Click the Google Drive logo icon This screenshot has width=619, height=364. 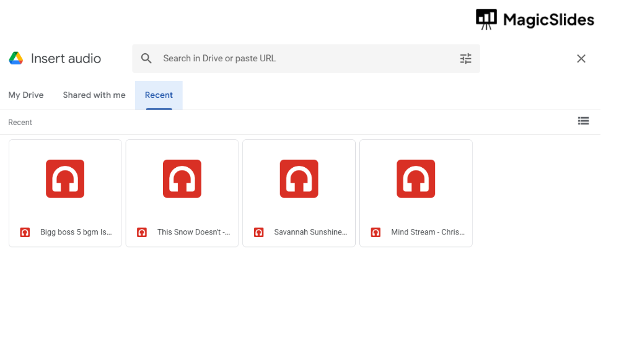(16, 59)
